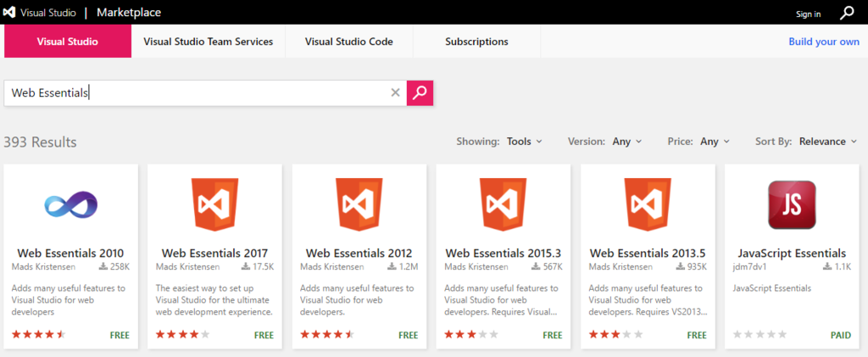This screenshot has height=357, width=868.
Task: Click the 393 Results count text
Action: click(x=40, y=142)
